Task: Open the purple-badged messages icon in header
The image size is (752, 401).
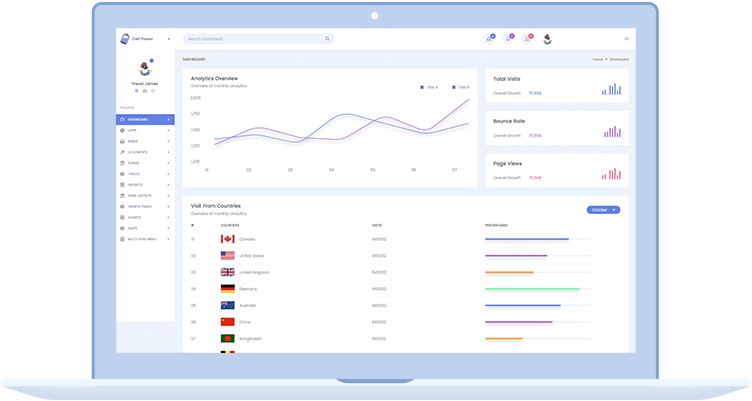Action: click(508, 39)
